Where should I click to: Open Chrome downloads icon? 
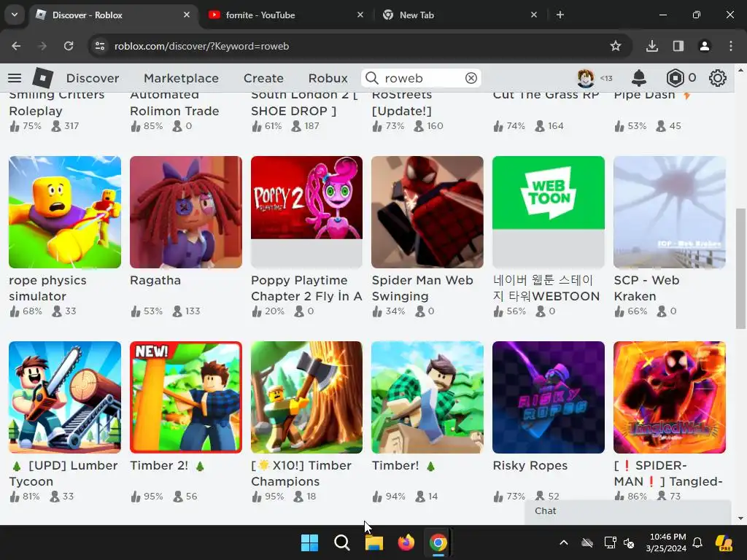point(651,46)
